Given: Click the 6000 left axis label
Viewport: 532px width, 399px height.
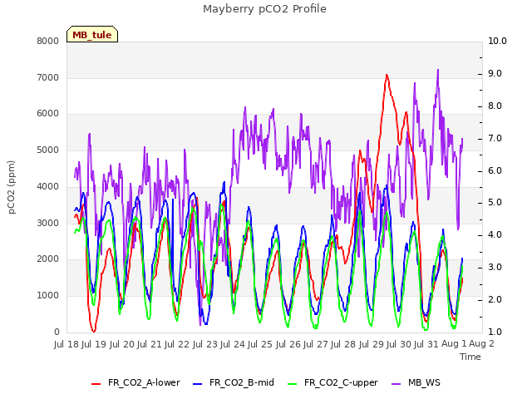Looking at the screenshot, I should tap(48, 114).
